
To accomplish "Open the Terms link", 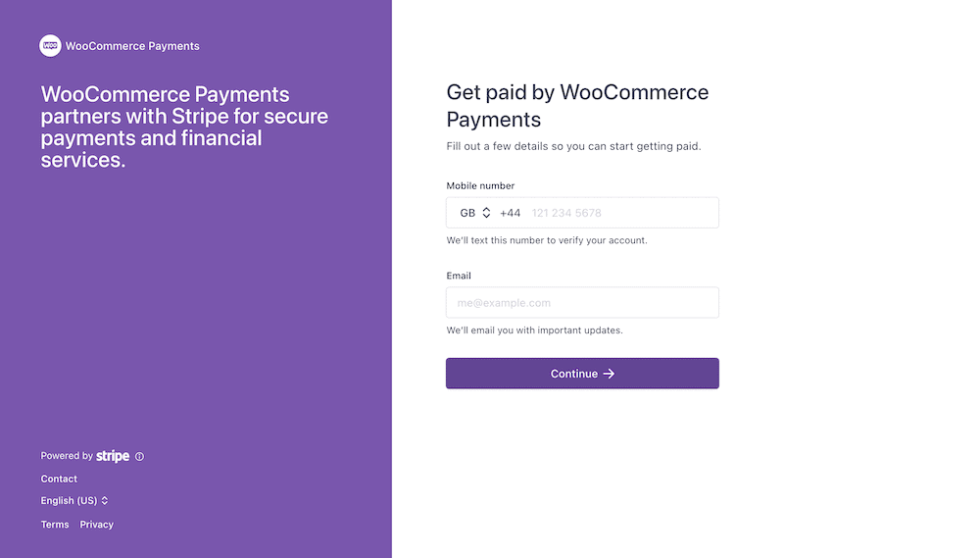I will 55,525.
